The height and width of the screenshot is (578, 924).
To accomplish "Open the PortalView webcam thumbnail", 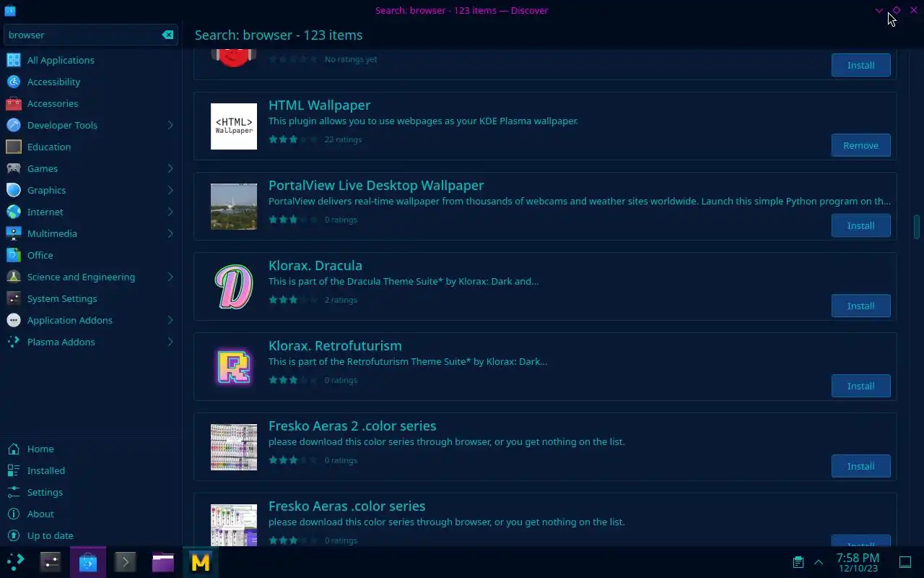I will pos(234,207).
